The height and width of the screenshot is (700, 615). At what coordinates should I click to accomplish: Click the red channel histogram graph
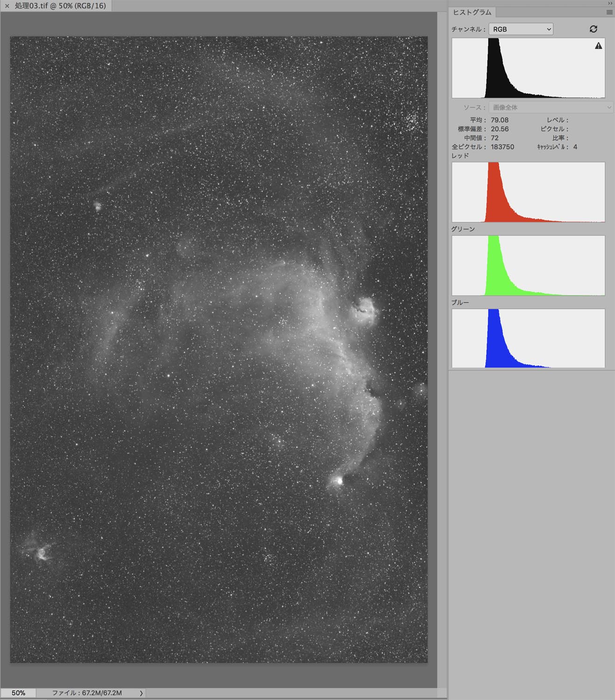528,192
